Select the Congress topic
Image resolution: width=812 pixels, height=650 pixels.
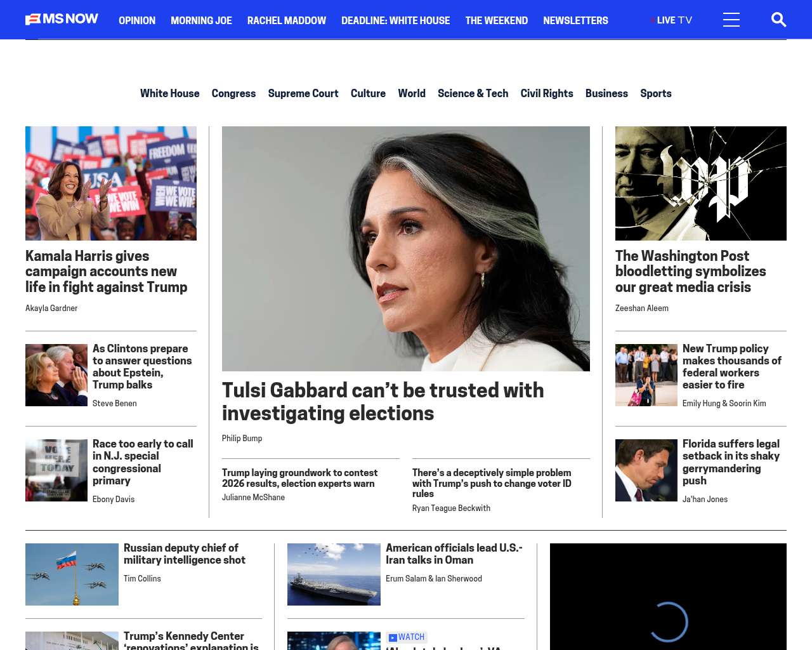[233, 93]
